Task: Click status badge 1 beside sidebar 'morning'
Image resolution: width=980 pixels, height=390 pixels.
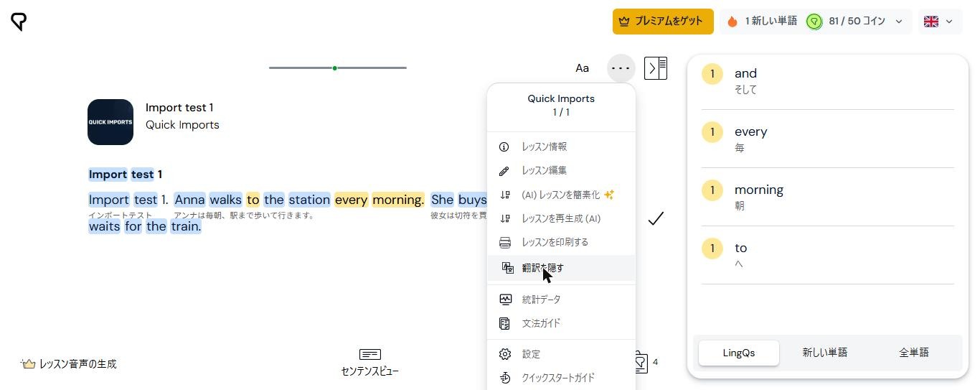Action: pos(712,190)
